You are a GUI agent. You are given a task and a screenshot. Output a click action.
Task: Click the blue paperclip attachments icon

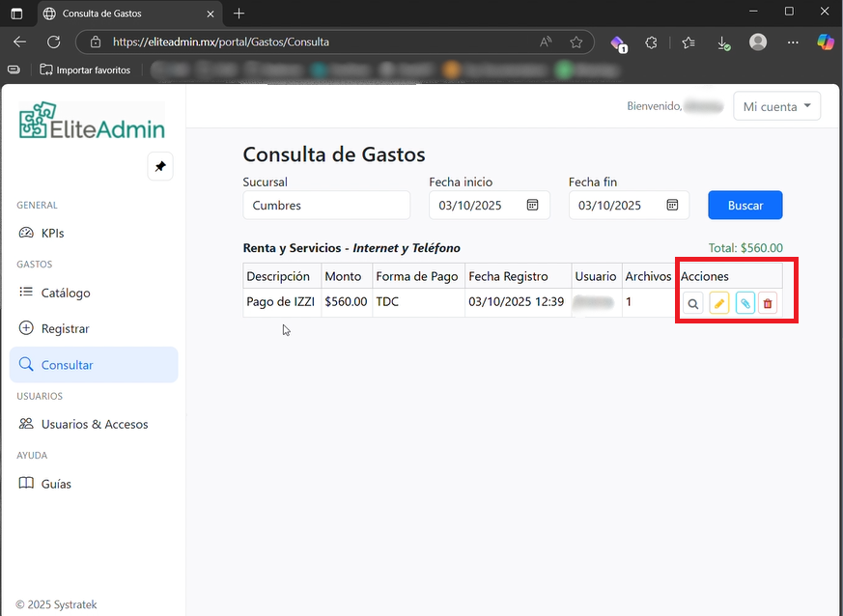tap(745, 304)
